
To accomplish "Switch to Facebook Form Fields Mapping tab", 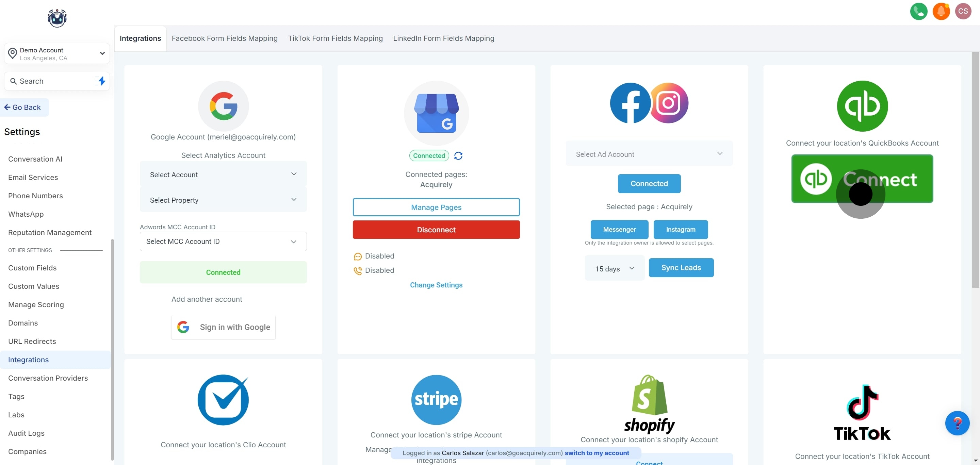I will point(225,38).
